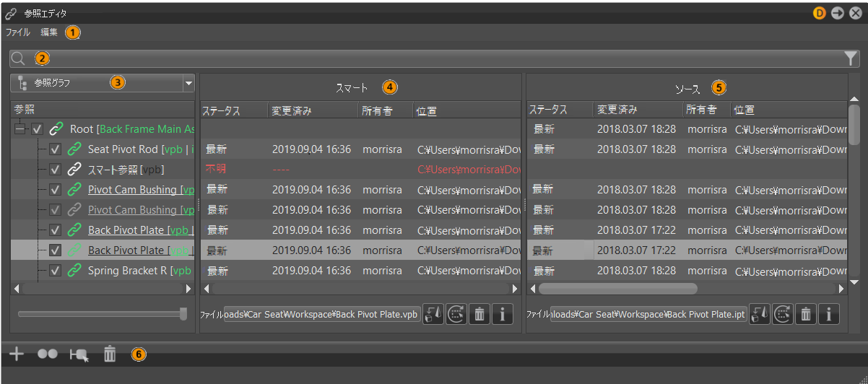This screenshot has width=868, height=384.
Task: Click the select-in-scene icon in bottom toolbar
Action: tap(78, 354)
